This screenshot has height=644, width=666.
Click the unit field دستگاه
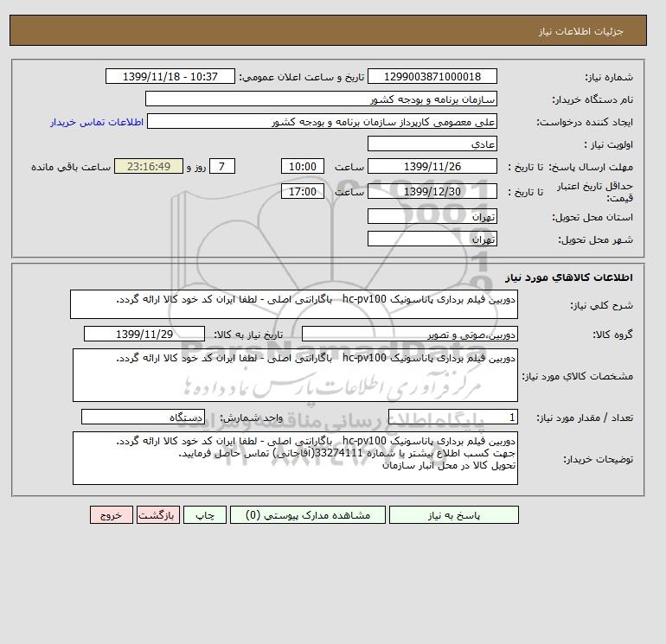point(143,417)
